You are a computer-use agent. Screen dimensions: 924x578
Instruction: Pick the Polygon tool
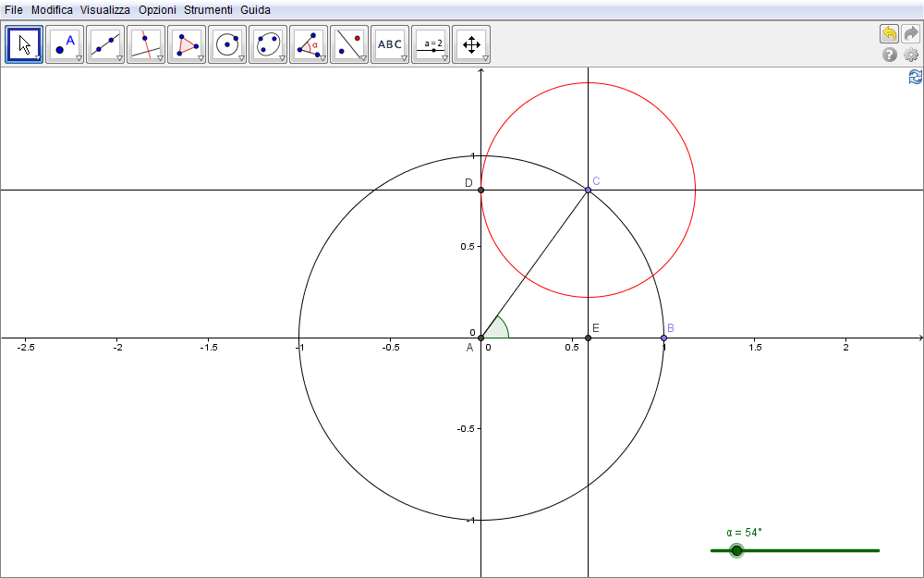click(187, 43)
